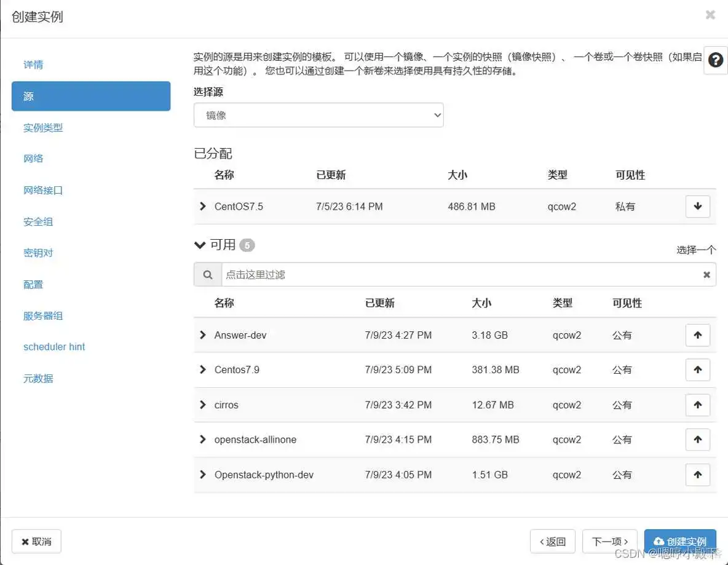Select the scheduler hint tab

coord(53,347)
